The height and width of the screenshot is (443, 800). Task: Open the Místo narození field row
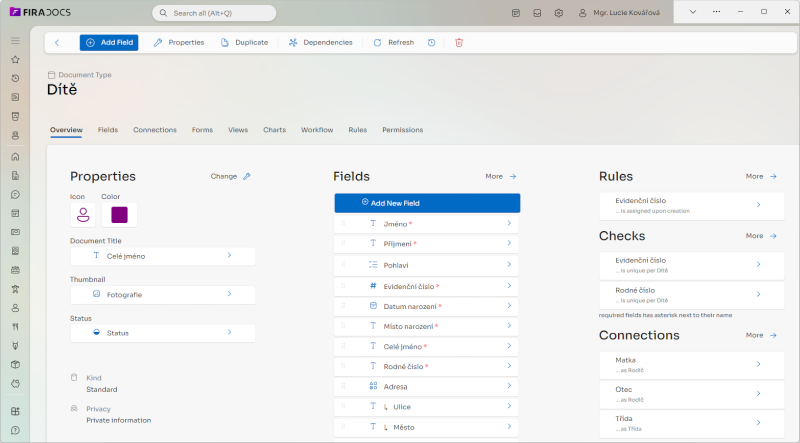[x=426, y=326]
